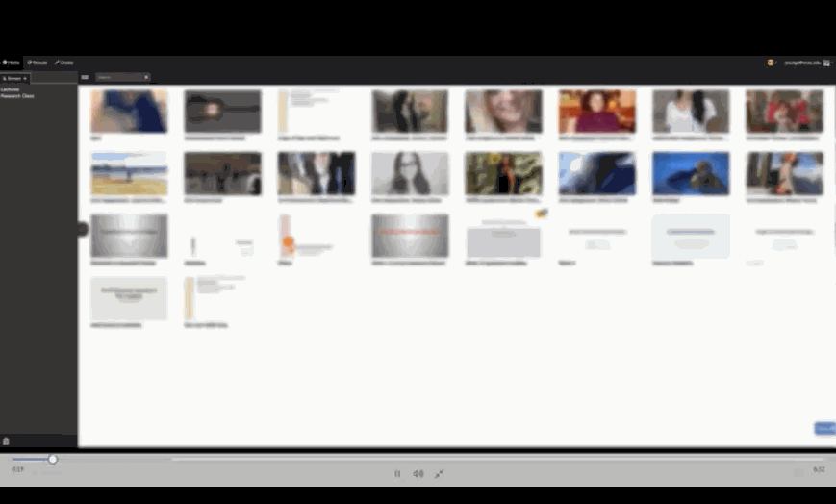Open the woman in maroon top thumbnail

coord(597,111)
